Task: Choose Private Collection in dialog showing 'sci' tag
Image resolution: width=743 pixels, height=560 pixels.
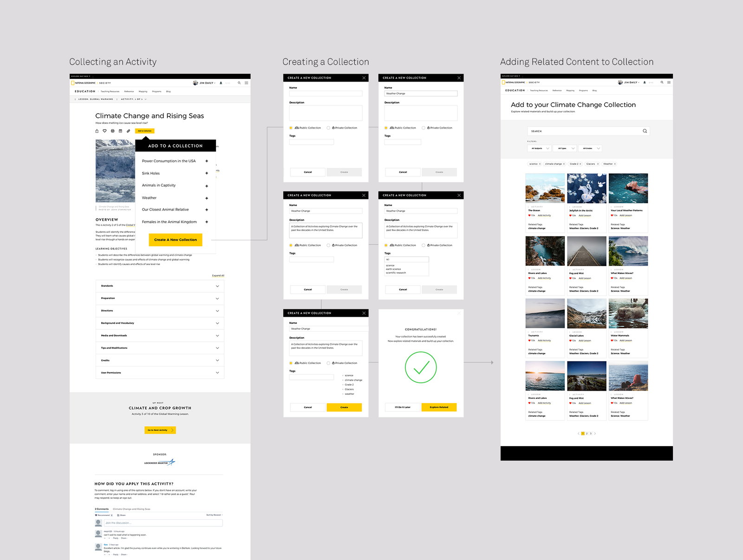Action: coord(424,245)
